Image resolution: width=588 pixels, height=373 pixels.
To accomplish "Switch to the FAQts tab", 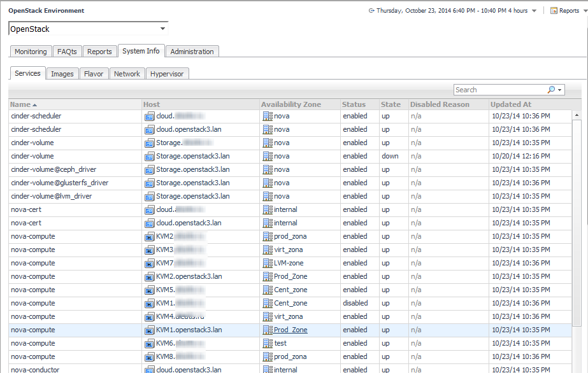I will click(x=67, y=52).
